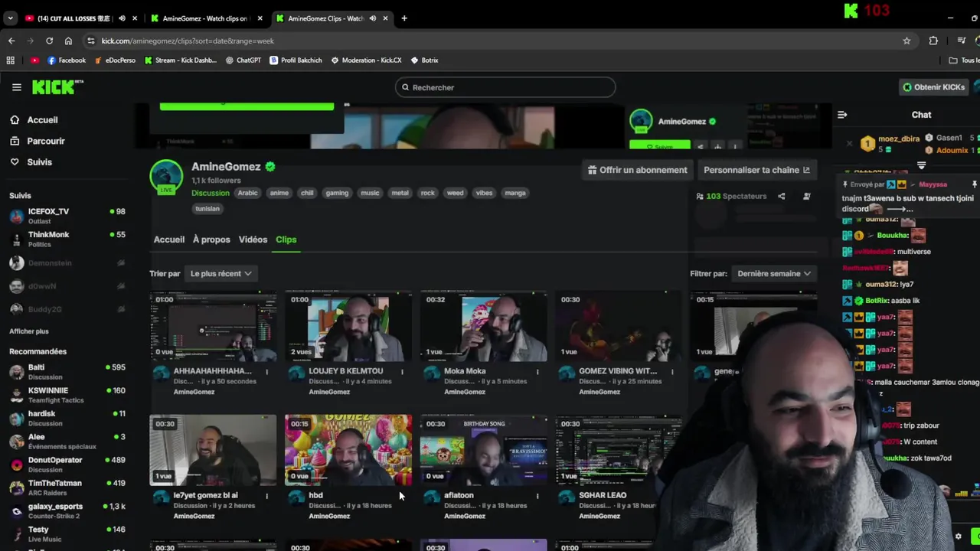Collapse the chat panel icon

click(x=842, y=115)
